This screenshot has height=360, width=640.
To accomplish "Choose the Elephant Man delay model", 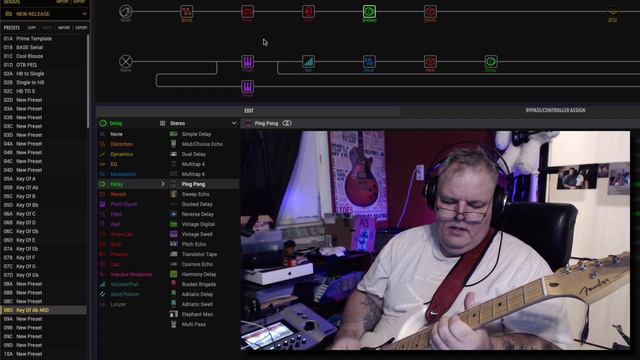I will pos(198,314).
